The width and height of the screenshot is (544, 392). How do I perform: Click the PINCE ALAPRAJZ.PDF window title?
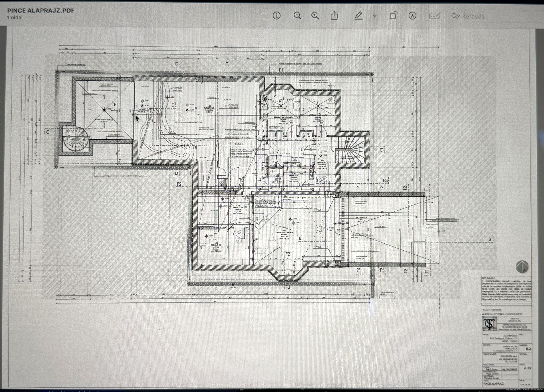click(41, 11)
